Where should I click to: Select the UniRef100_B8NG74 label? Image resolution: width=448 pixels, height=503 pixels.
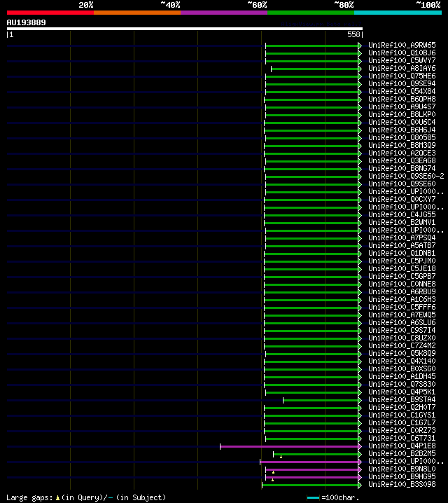(x=402, y=168)
